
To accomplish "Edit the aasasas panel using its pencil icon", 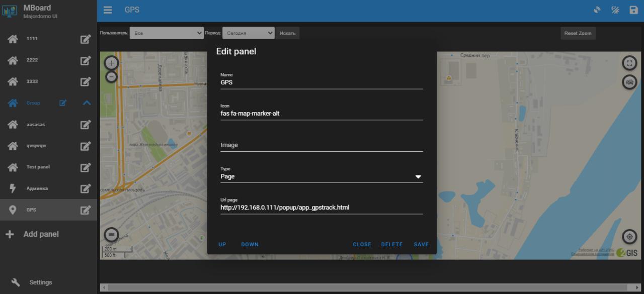I will coord(86,125).
